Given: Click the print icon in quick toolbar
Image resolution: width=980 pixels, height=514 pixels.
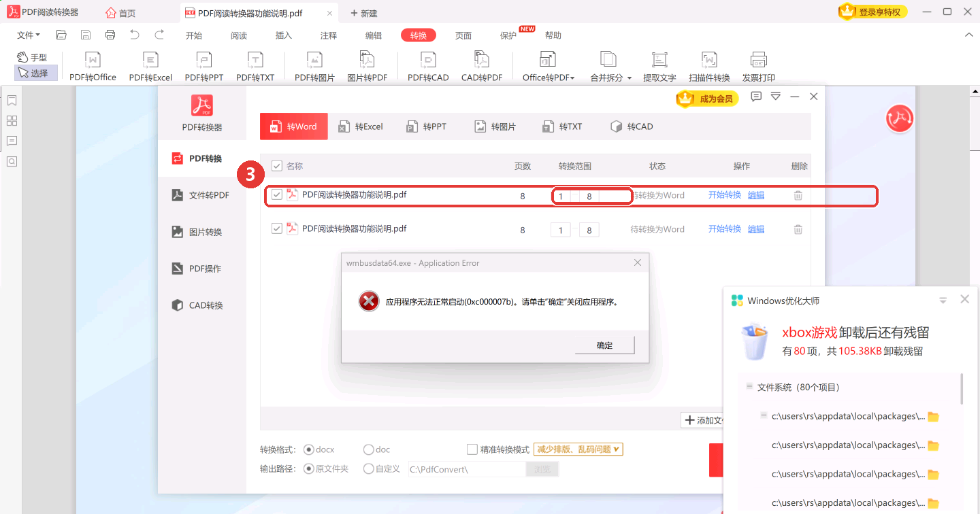Looking at the screenshot, I should click(x=110, y=35).
